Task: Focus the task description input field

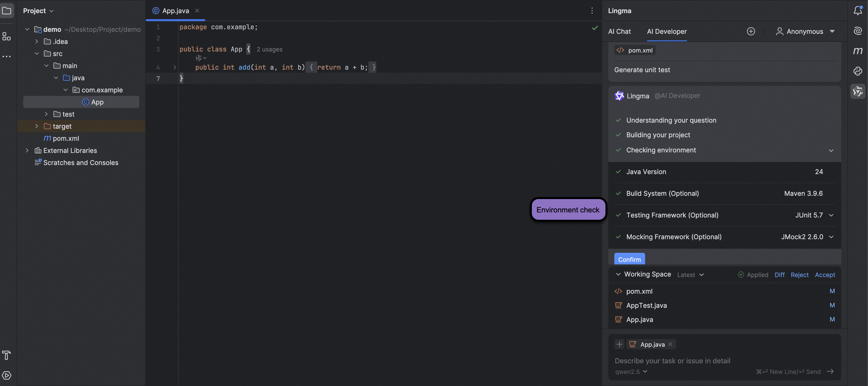Action: [725, 361]
